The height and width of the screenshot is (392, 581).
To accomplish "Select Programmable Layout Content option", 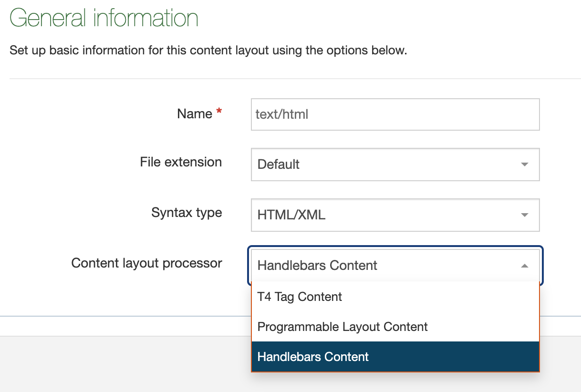I will (342, 327).
